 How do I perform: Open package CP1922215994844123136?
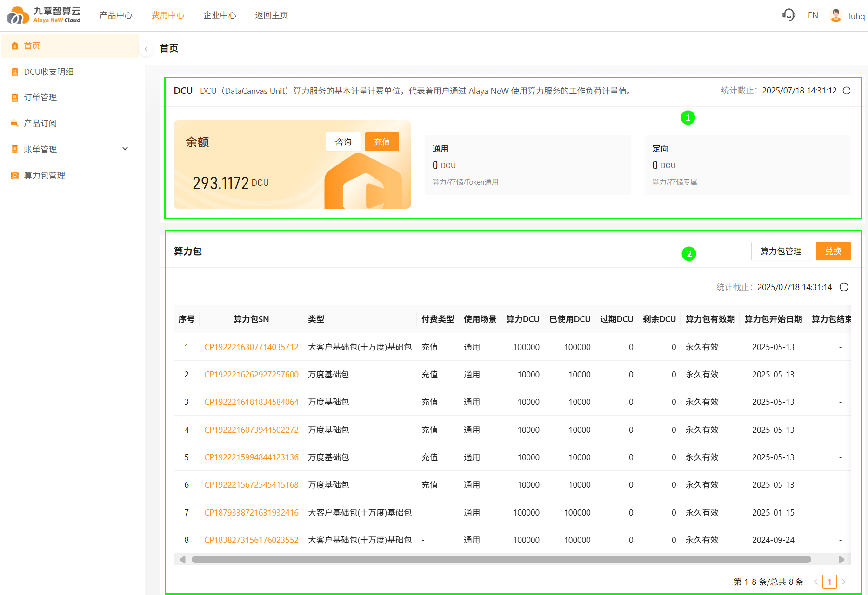click(251, 457)
